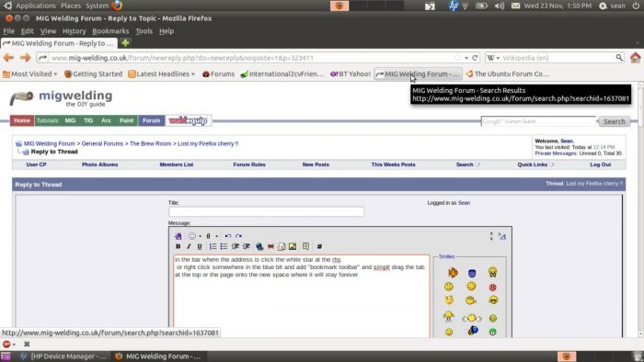Decrease indent in message editor
This screenshot has height=362, width=644.
(235, 246)
